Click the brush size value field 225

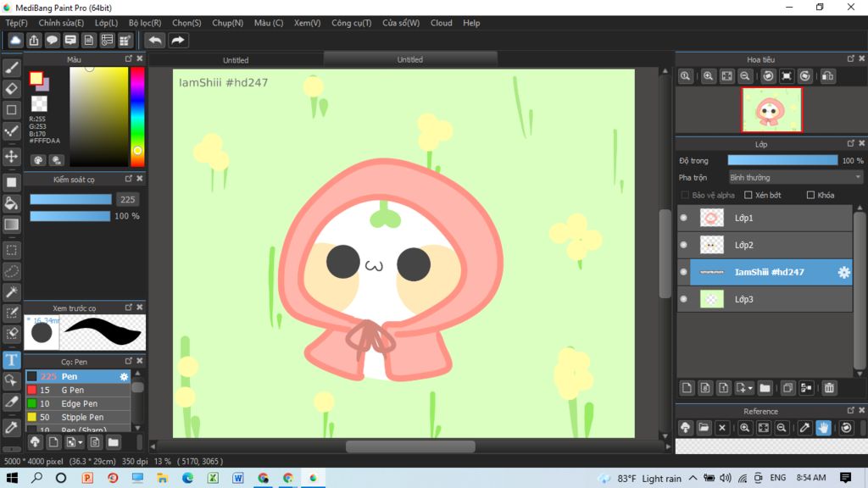click(x=127, y=200)
